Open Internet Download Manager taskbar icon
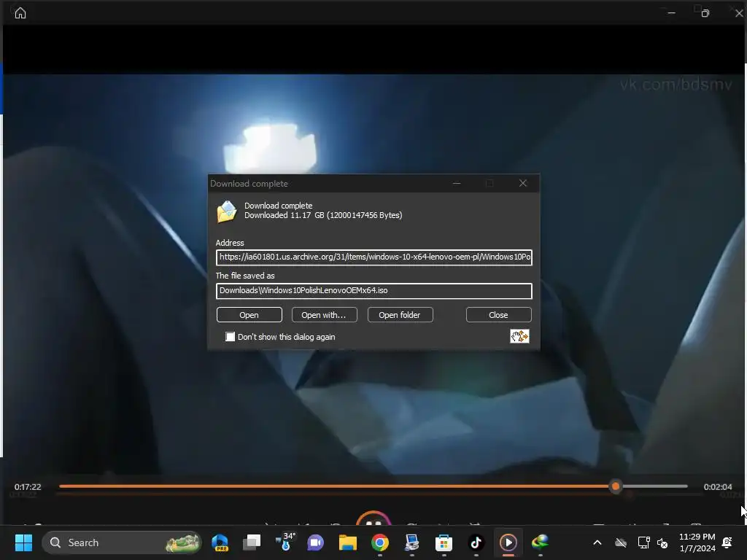Viewport: 747px width, 560px height. pos(541,542)
